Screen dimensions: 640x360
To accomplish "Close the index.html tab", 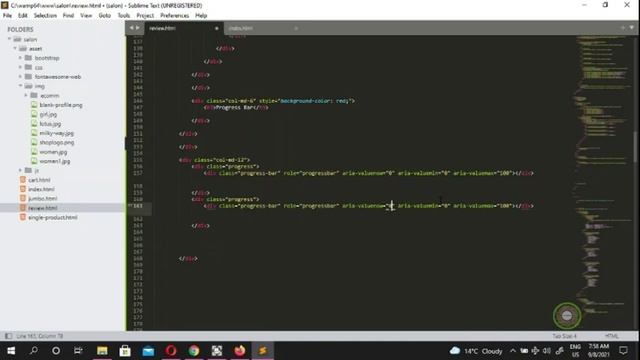I will click(296, 28).
